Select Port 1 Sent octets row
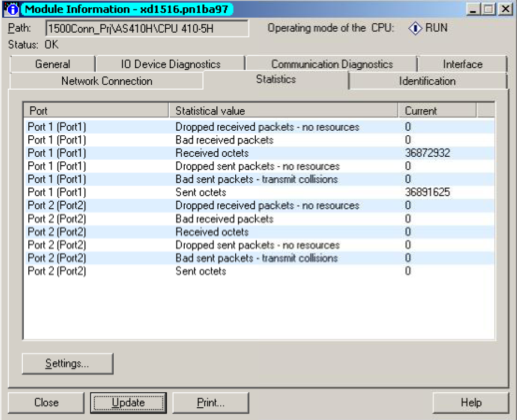Screen dimensions: 517x420 tap(201, 192)
